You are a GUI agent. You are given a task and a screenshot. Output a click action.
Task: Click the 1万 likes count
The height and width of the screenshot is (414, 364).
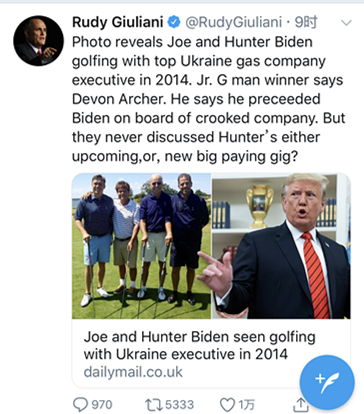246,405
